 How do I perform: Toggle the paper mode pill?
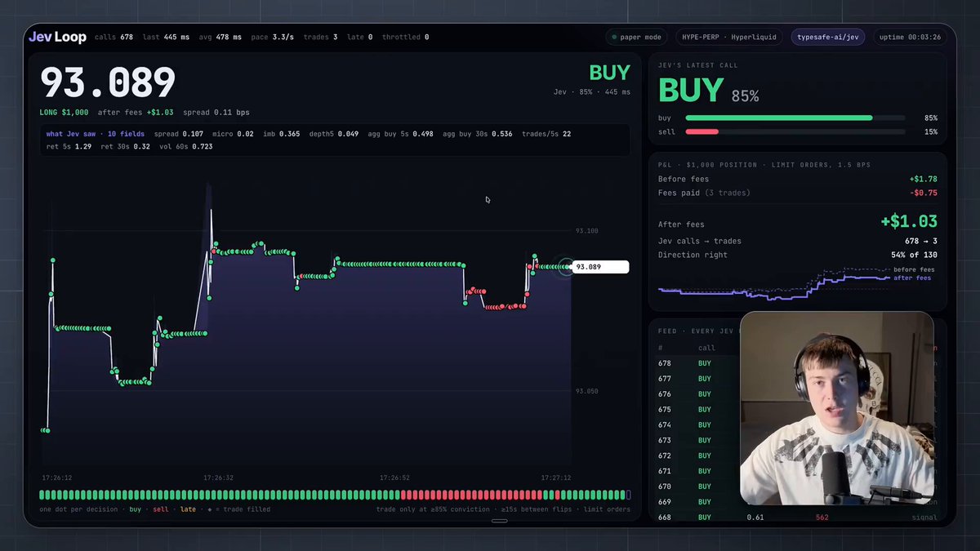637,37
